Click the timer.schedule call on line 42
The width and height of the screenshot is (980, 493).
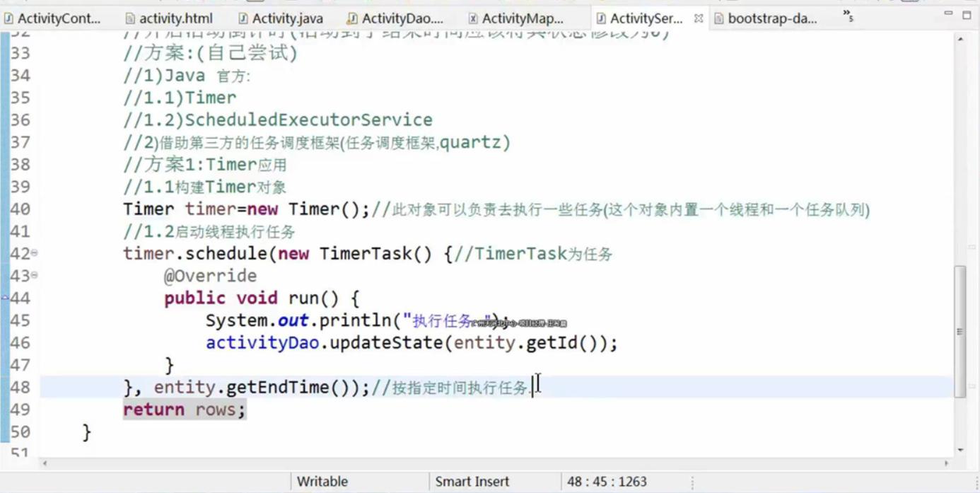click(x=196, y=253)
